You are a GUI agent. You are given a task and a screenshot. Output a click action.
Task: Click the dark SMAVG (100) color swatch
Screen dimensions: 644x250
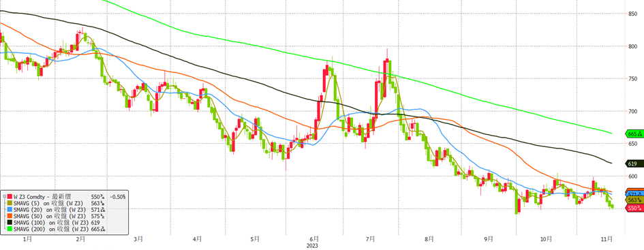click(10, 223)
